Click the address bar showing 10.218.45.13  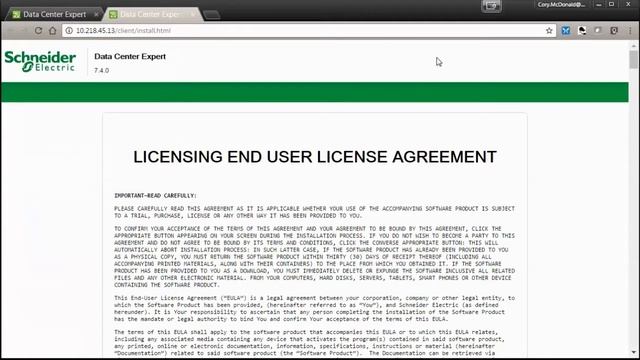(308, 31)
